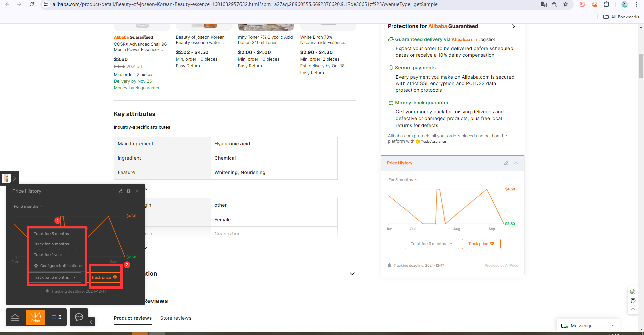Screen dimensions: 644x335
Task: Click back-to-top arrow in right floating bar
Action: [633, 309]
